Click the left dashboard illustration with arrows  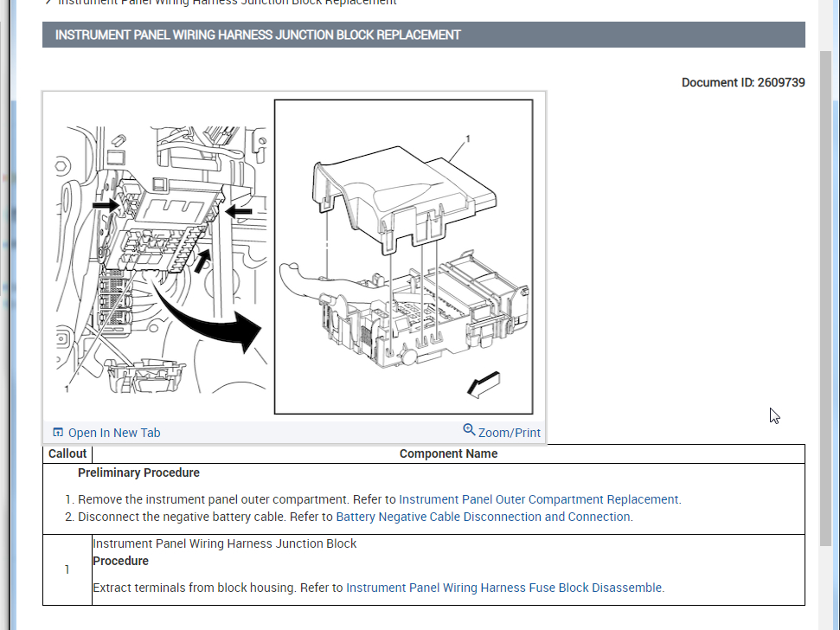(161, 260)
